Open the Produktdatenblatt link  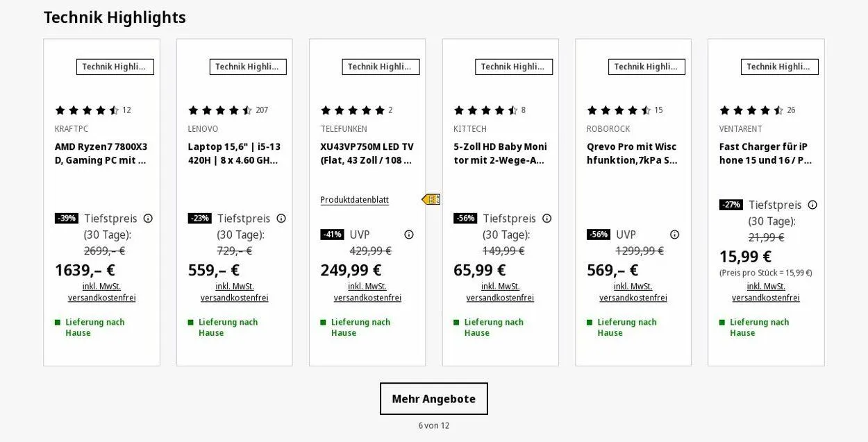(354, 200)
